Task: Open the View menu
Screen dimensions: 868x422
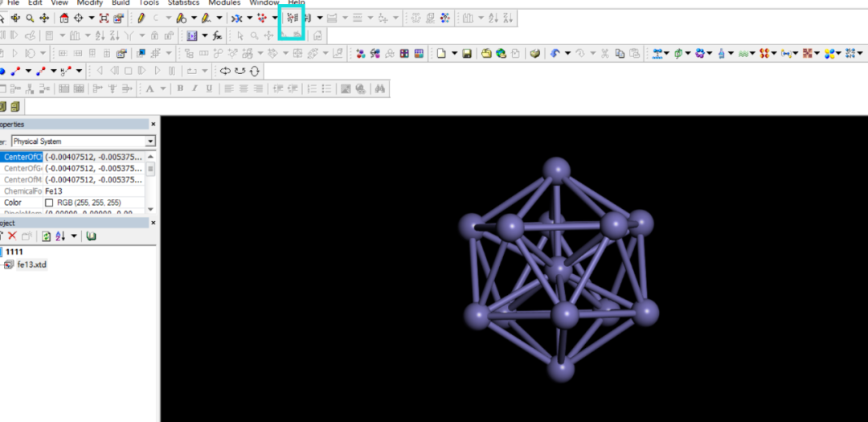Action: (x=59, y=2)
